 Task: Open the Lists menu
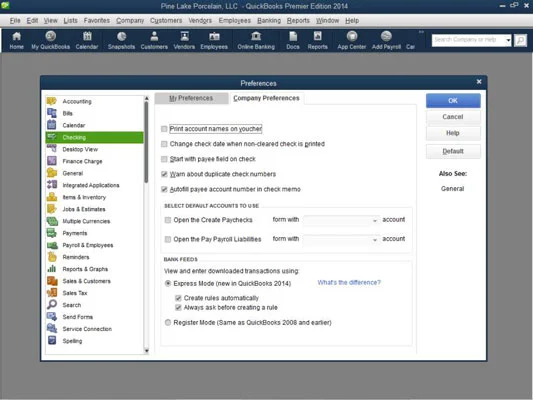70,21
